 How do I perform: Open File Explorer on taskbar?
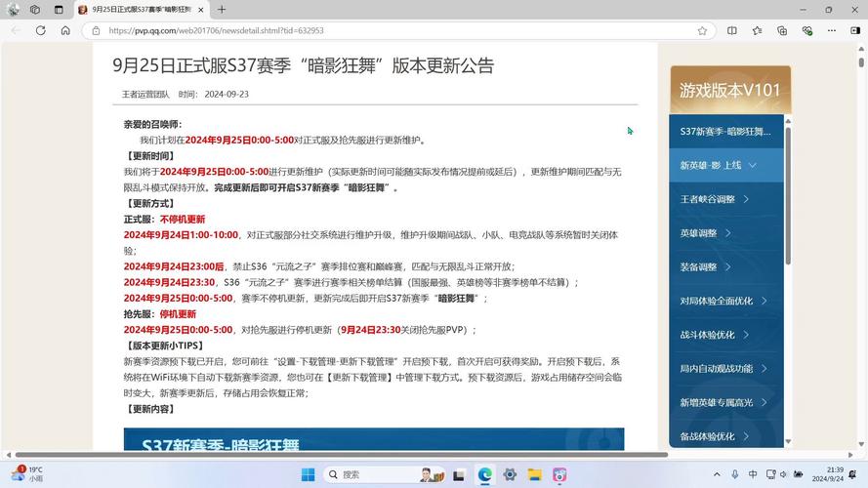[x=534, y=474]
